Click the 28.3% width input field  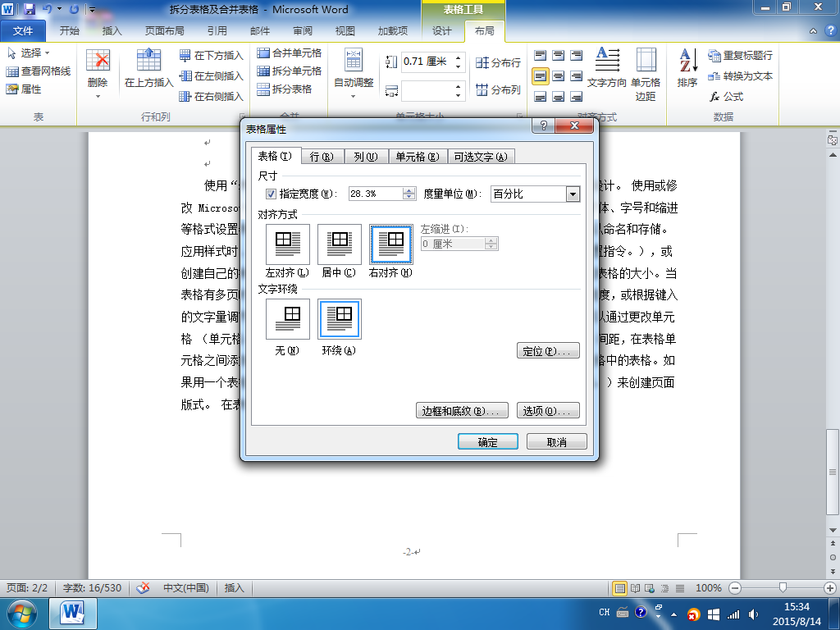(x=375, y=194)
